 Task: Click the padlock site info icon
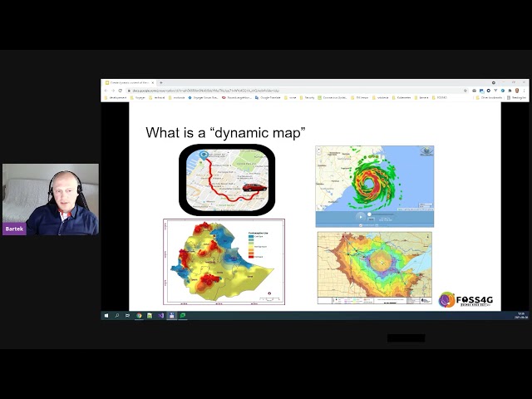(129, 91)
